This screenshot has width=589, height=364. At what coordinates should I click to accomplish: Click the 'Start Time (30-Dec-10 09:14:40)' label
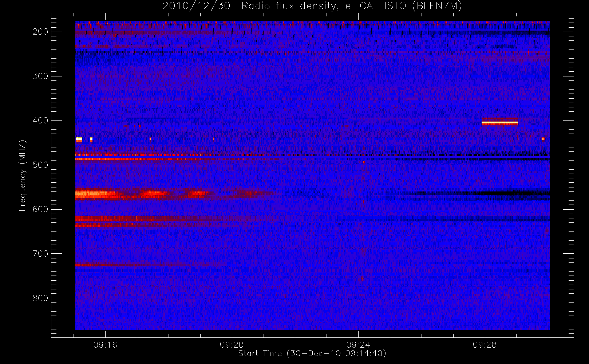[x=312, y=353]
